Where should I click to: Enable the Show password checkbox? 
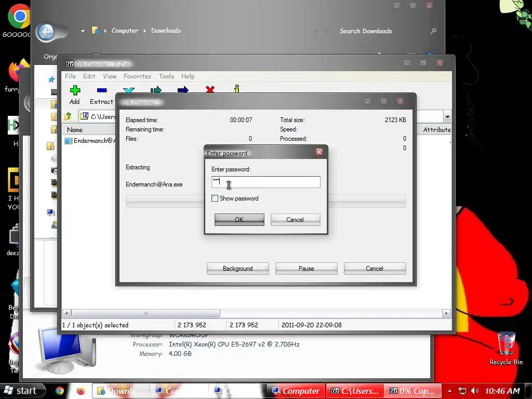tap(215, 198)
